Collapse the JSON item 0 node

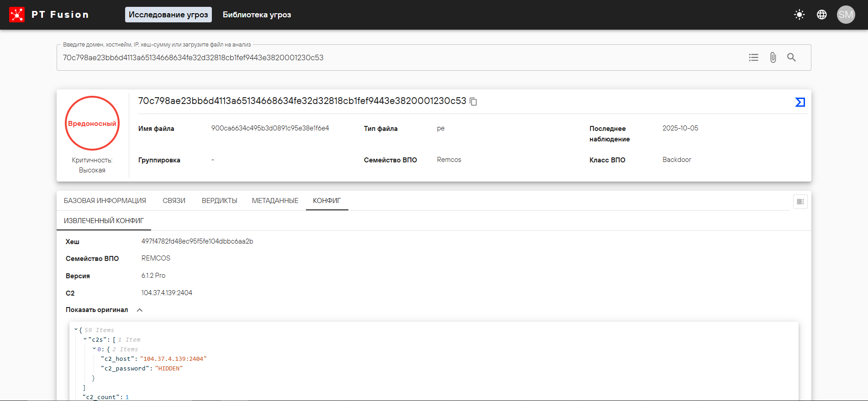tap(94, 349)
